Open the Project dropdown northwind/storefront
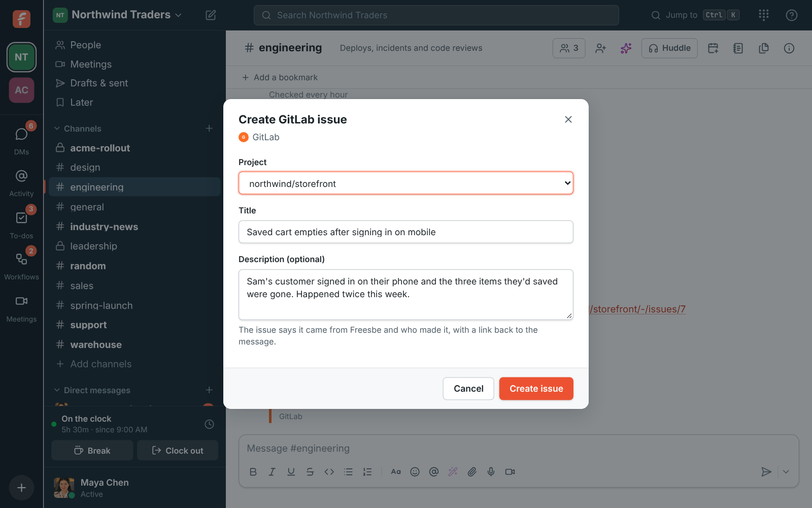The width and height of the screenshot is (812, 508). 406,183
